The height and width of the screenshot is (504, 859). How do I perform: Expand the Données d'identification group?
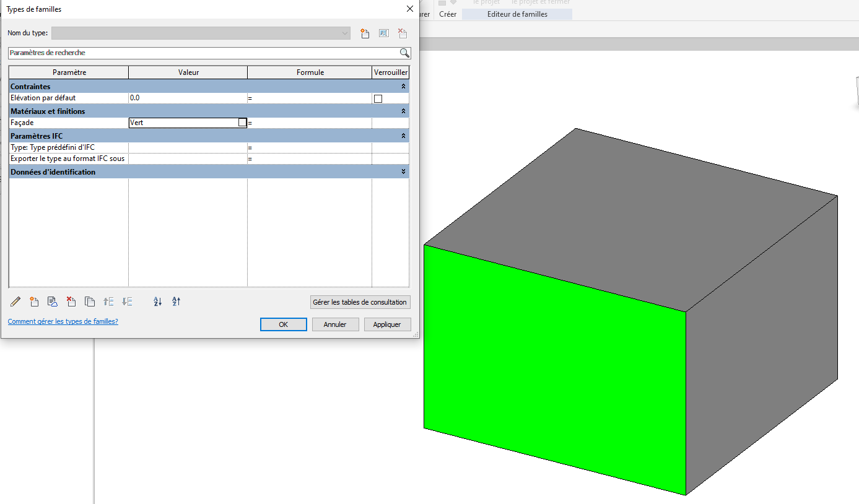403,172
